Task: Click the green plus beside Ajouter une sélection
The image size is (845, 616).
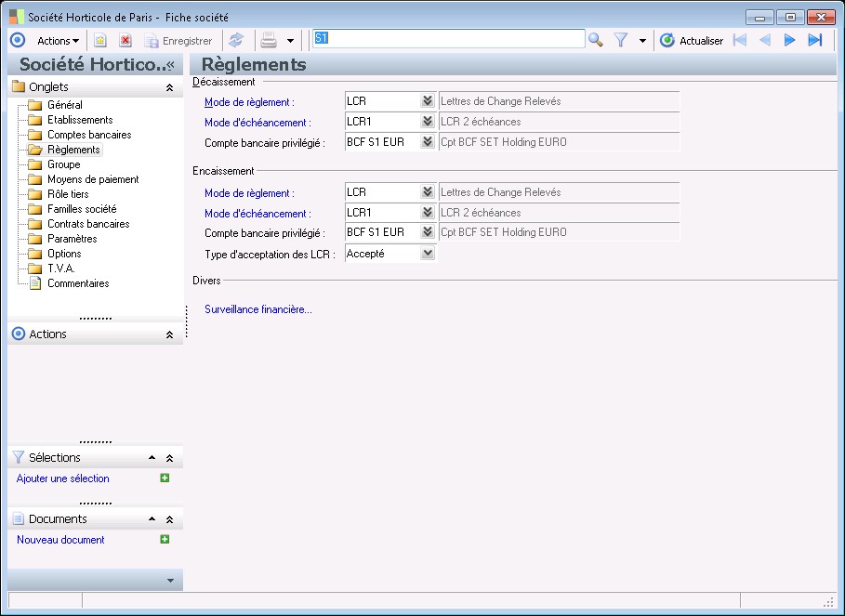Action: [165, 478]
